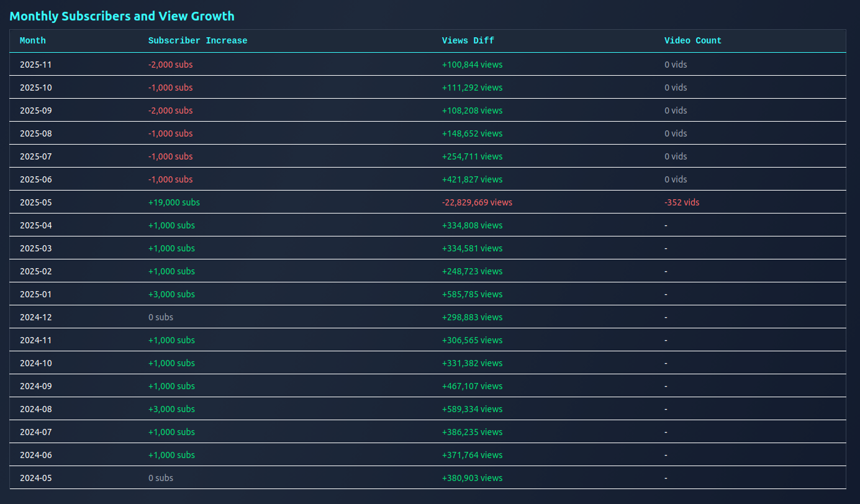The height and width of the screenshot is (504, 860).
Task: Click the 2025-10 month cell
Action: point(36,88)
